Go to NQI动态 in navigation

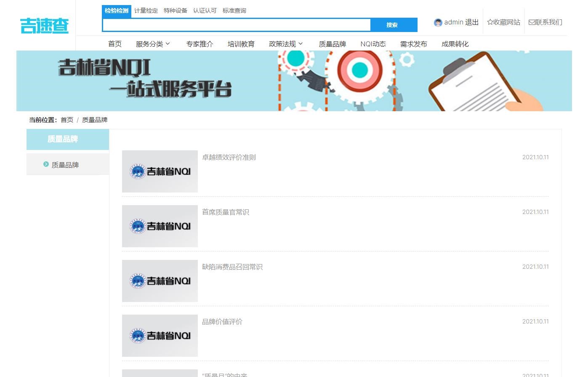tap(373, 44)
